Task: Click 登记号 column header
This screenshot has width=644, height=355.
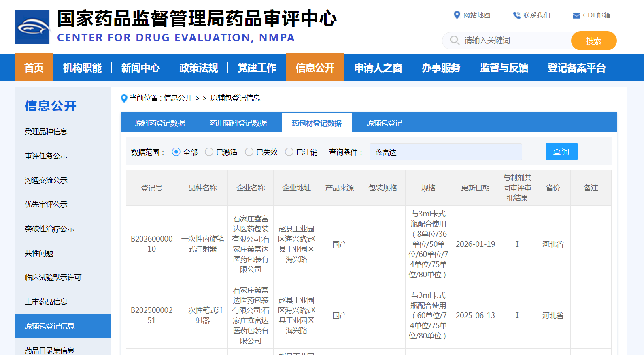Action: (152, 188)
